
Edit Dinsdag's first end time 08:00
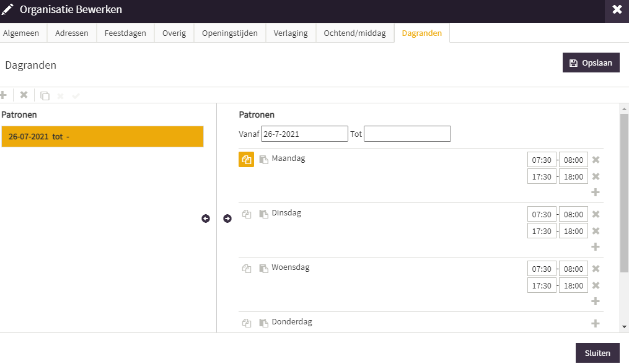574,214
